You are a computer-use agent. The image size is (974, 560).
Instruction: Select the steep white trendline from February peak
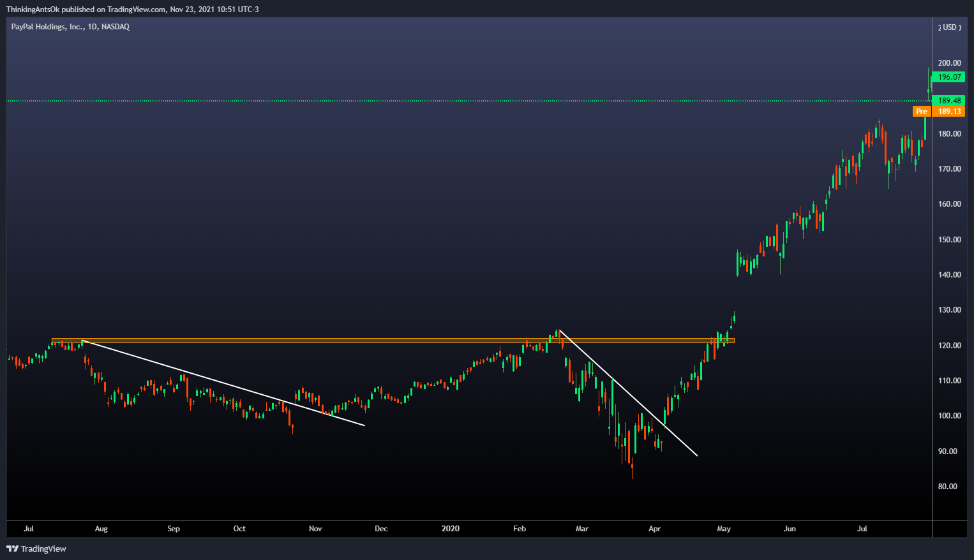pyautogui.click(x=628, y=393)
